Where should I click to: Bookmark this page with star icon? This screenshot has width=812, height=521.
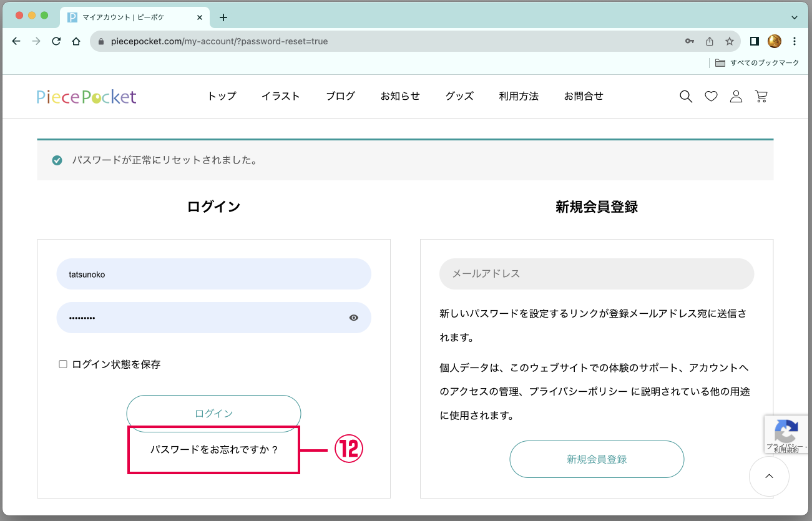[x=729, y=41]
